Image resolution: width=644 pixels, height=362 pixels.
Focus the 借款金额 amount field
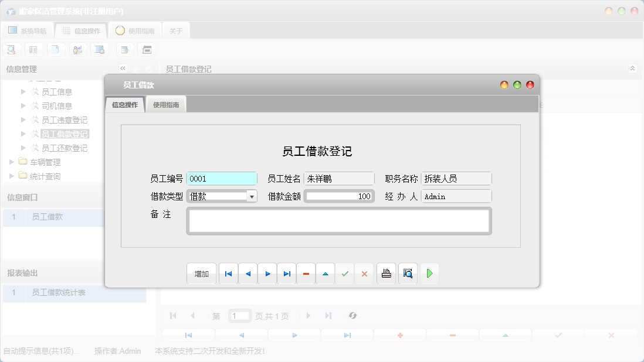click(x=339, y=197)
